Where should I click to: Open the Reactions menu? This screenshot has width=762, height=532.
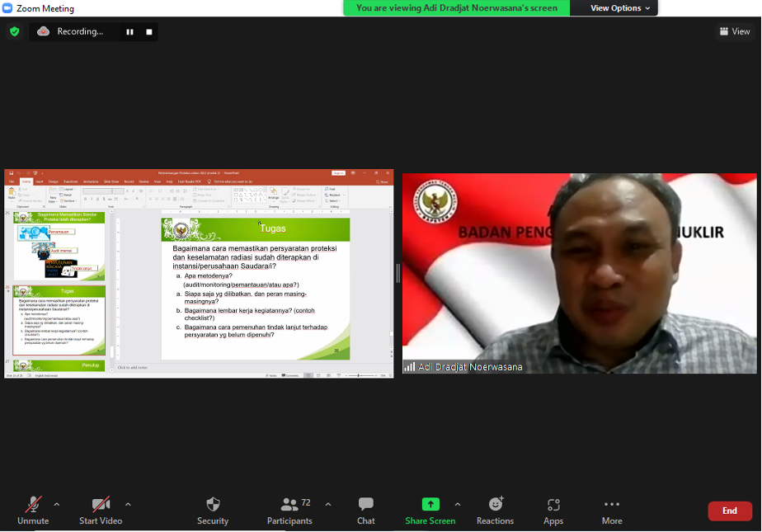pyautogui.click(x=495, y=511)
